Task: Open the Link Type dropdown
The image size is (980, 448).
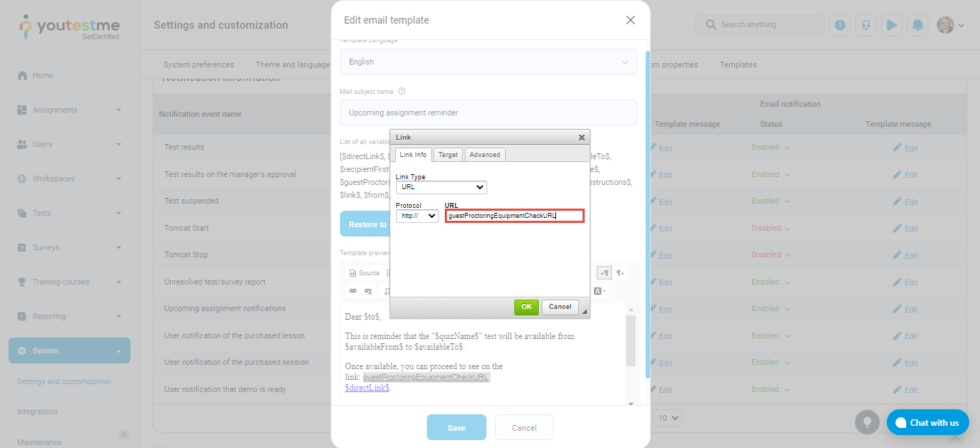Action: coord(441,188)
